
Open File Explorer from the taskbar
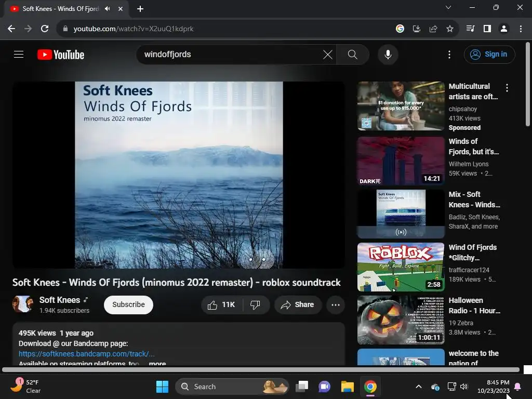348,387
